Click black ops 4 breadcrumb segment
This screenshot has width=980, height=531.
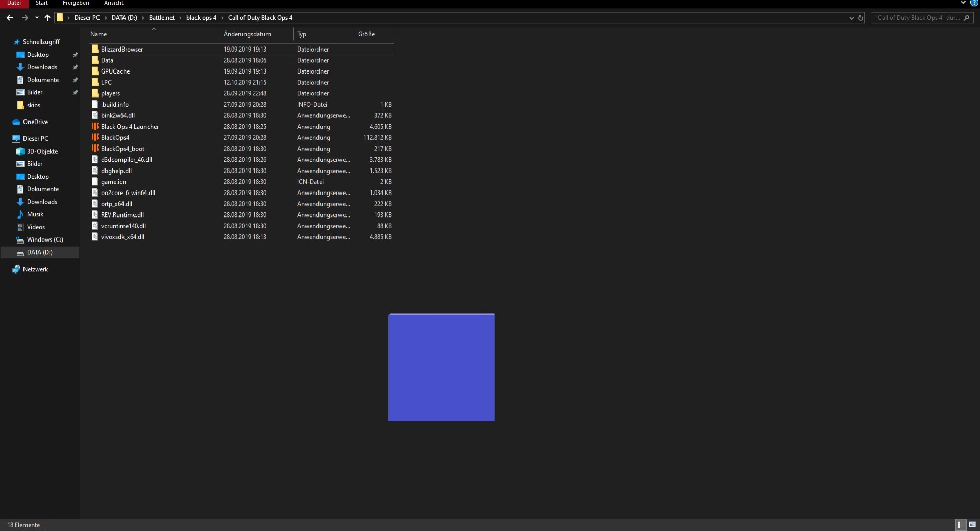pos(201,18)
